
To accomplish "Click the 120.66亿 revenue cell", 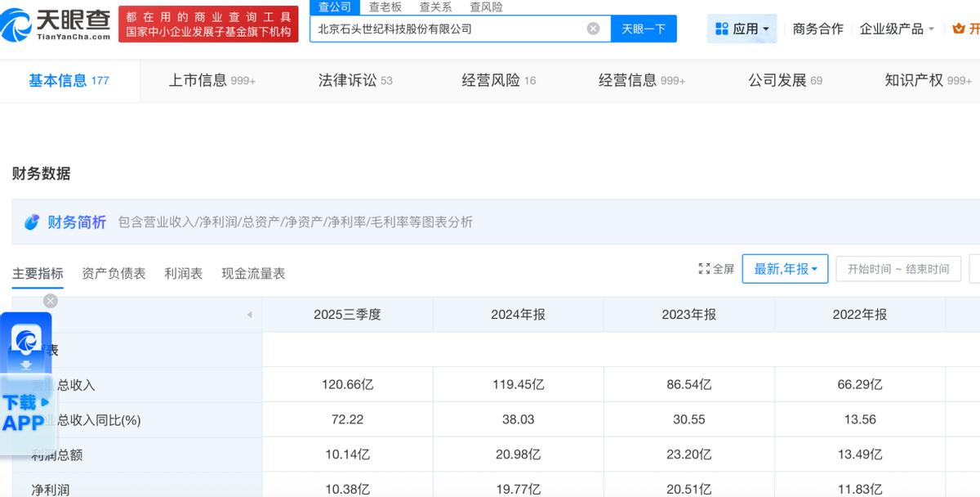I will click(347, 384).
